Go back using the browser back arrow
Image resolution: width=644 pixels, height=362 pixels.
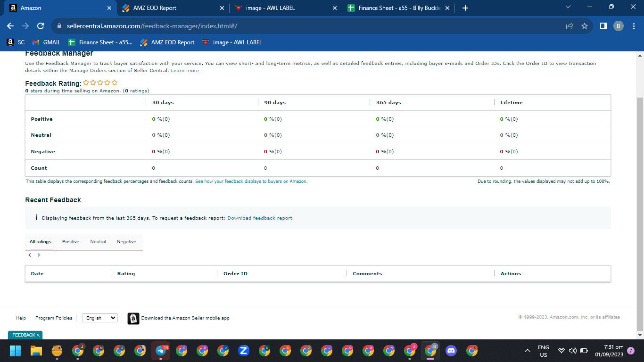pos(10,26)
